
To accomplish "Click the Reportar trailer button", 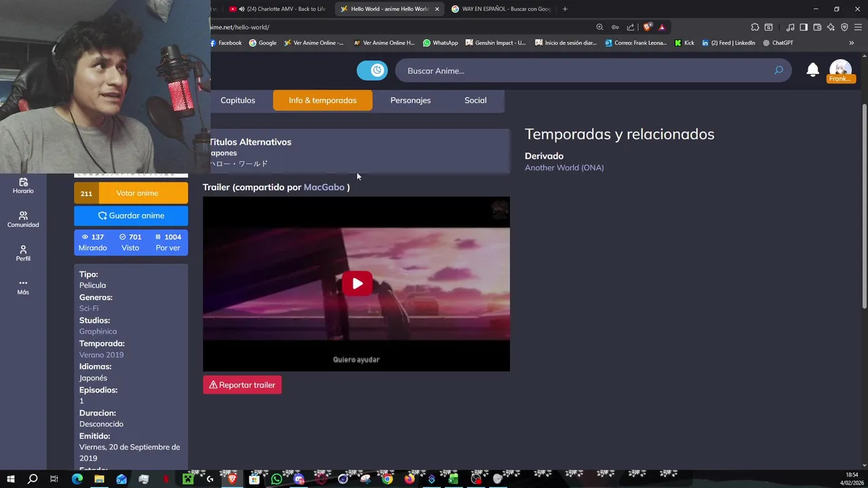I will (x=242, y=385).
